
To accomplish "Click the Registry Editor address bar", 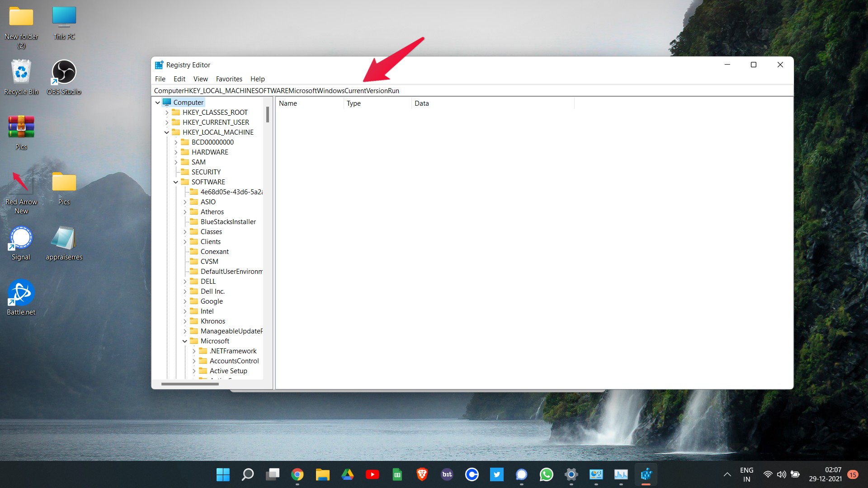I will (472, 90).
